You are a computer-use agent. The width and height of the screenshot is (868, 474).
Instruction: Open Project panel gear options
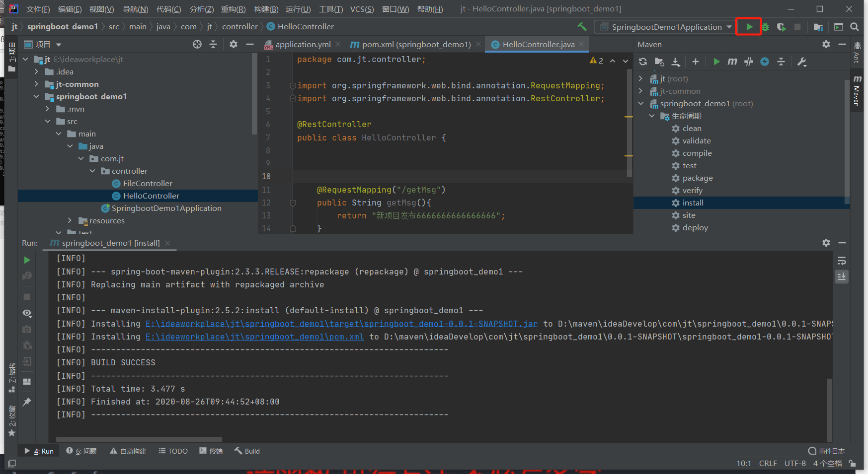tap(234, 44)
